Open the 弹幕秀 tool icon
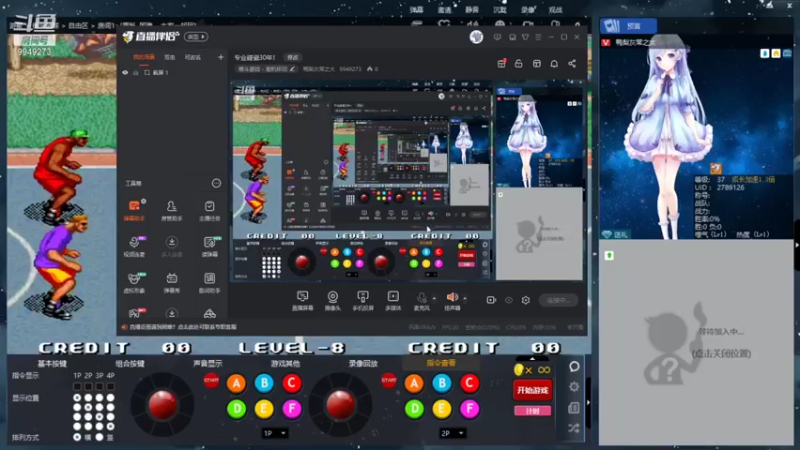 pyautogui.click(x=171, y=282)
